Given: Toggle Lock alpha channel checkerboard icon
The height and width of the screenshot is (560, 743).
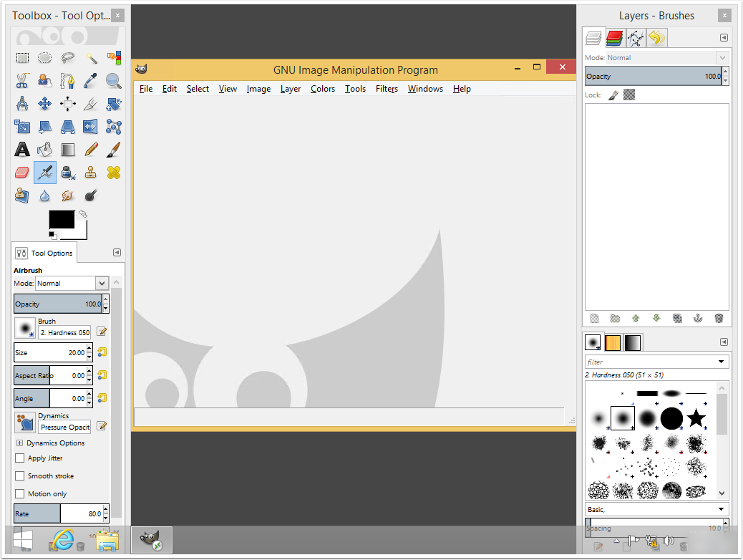Looking at the screenshot, I should tap(628, 95).
